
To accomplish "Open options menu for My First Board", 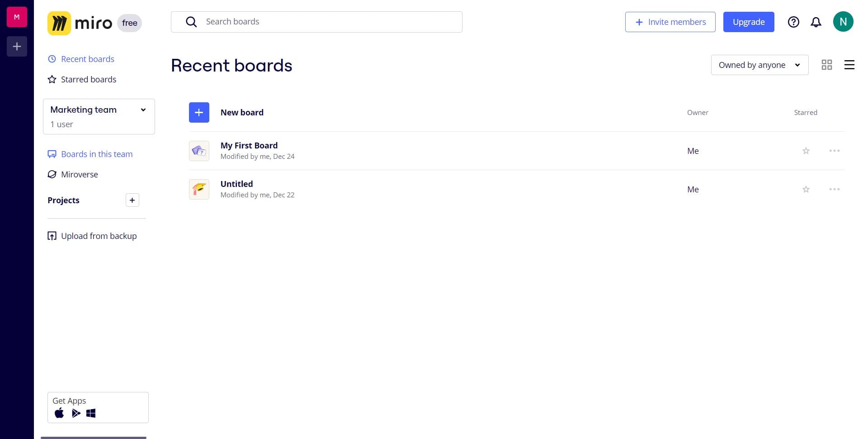I will 834,151.
